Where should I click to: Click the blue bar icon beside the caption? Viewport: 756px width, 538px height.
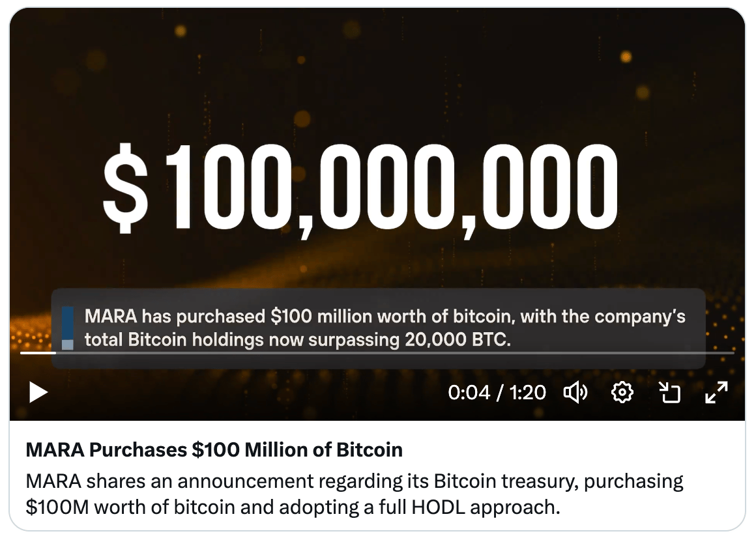[x=68, y=328]
